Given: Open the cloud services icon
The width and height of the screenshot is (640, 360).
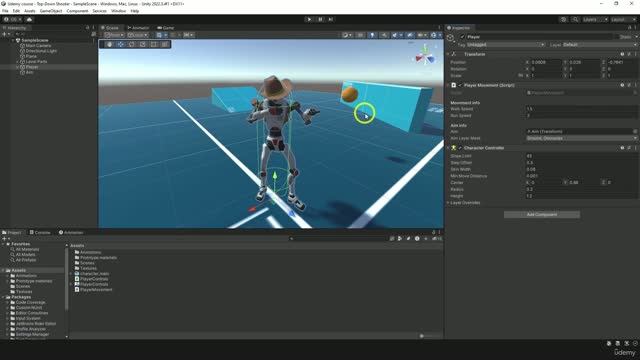Looking at the screenshot, I should 29,19.
